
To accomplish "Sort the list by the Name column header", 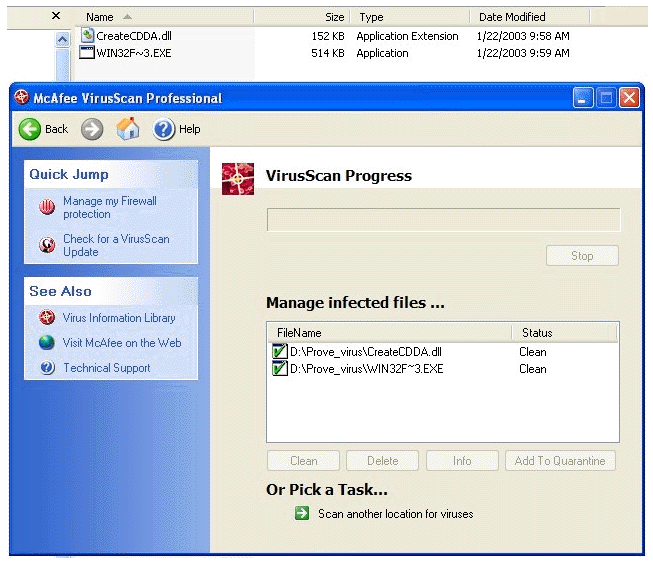I will tap(100, 17).
